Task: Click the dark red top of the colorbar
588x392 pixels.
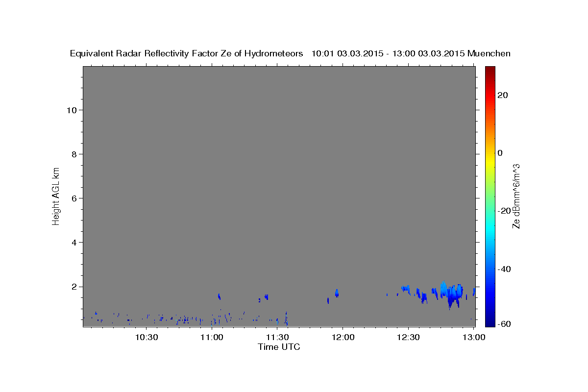Action: (x=490, y=70)
